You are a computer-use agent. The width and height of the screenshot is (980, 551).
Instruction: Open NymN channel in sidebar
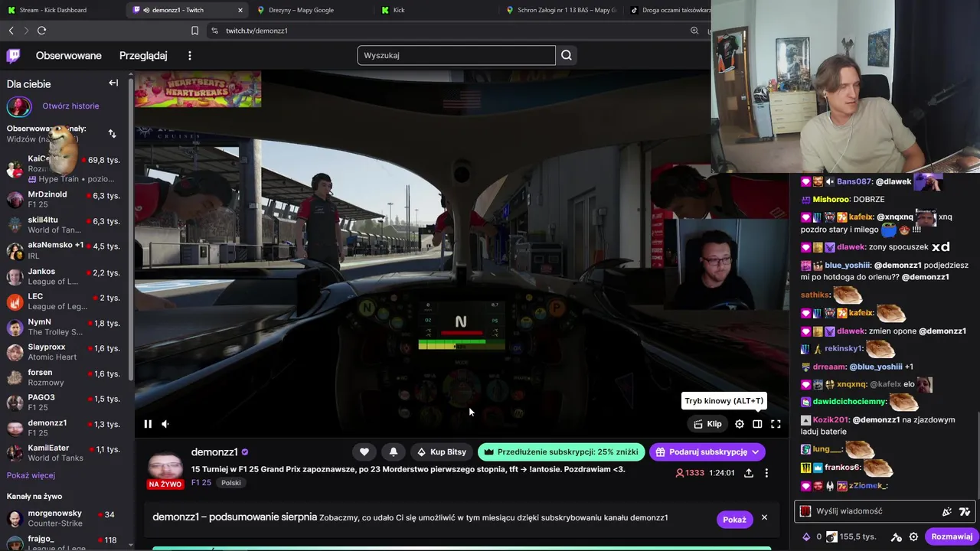click(x=64, y=327)
